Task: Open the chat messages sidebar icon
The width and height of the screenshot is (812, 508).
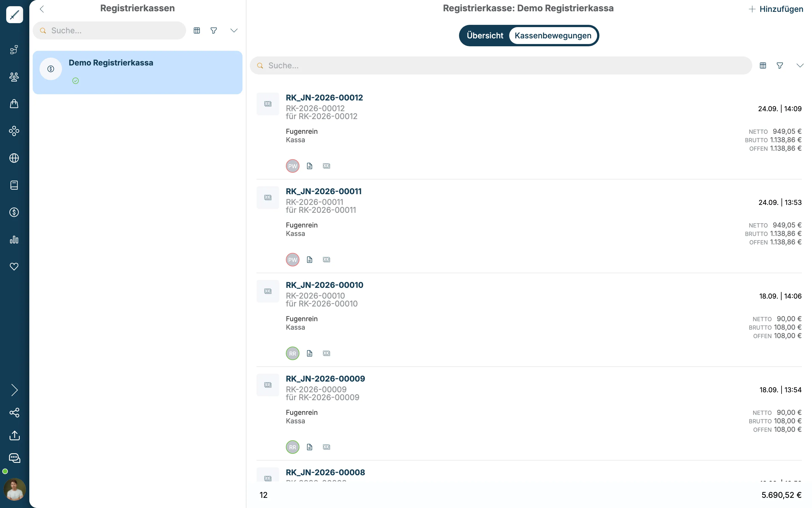Action: tap(14, 458)
